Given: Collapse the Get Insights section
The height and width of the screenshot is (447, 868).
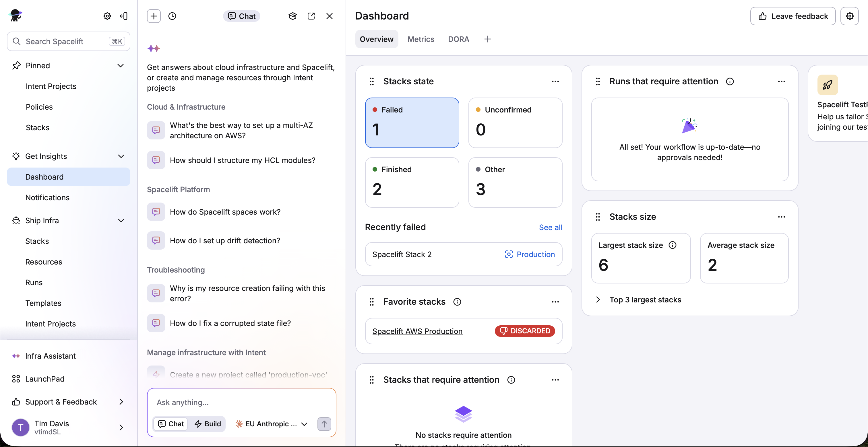Looking at the screenshot, I should [121, 156].
